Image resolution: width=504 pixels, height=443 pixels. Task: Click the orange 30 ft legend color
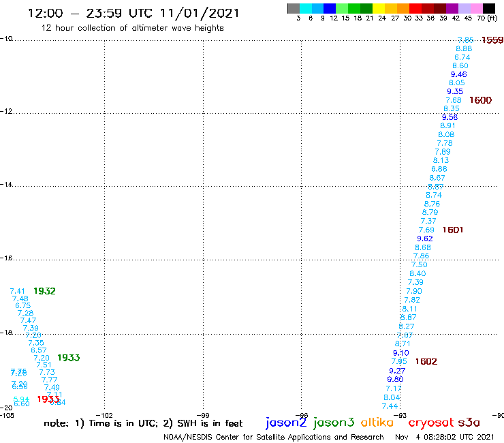click(x=403, y=8)
